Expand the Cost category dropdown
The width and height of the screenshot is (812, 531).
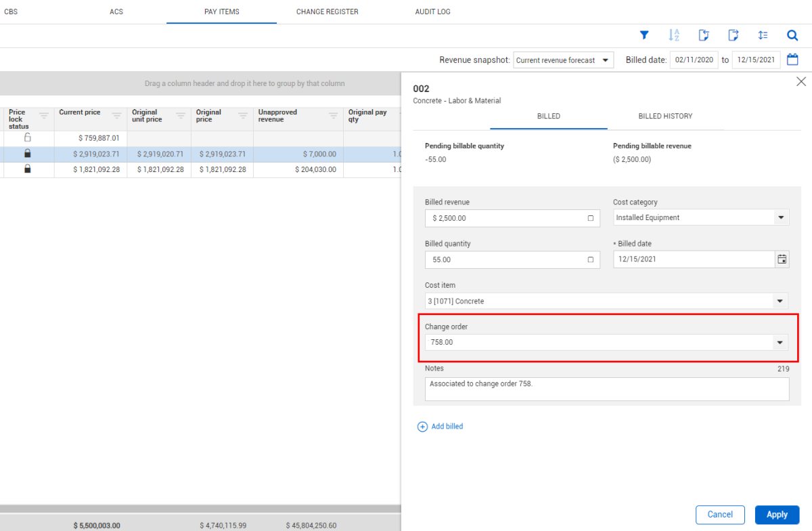(x=781, y=217)
